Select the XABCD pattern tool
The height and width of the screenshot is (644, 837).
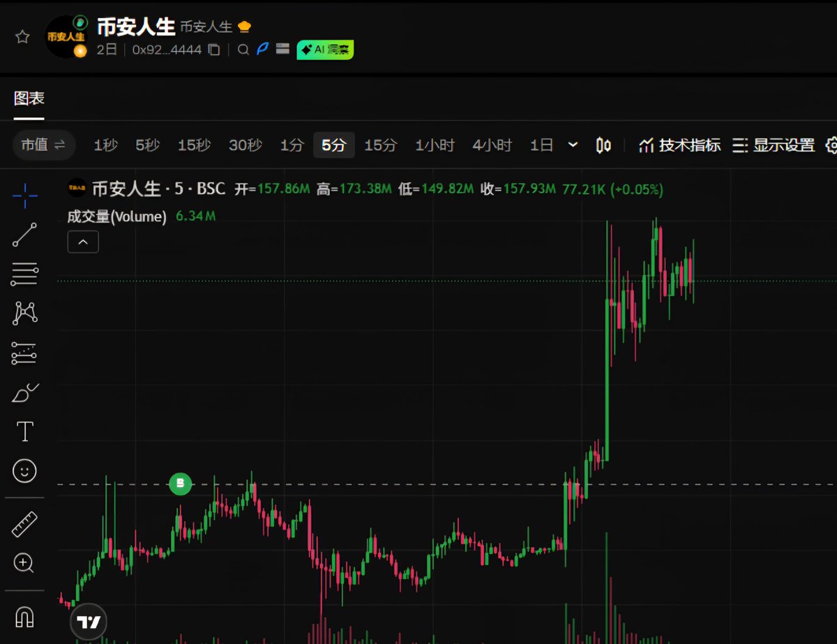click(x=25, y=314)
